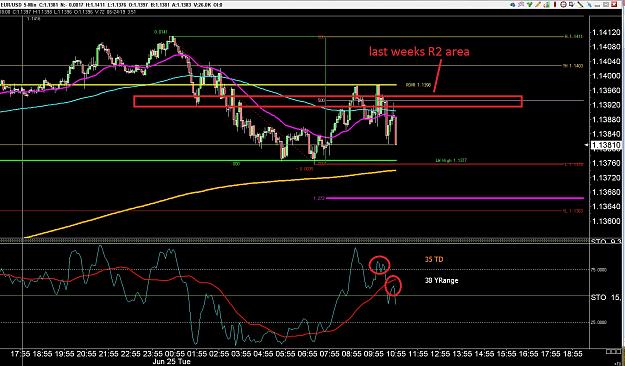Image resolution: width=625 pixels, height=366 pixels.
Task: Close the chart window with the red X
Action: coord(614,5)
